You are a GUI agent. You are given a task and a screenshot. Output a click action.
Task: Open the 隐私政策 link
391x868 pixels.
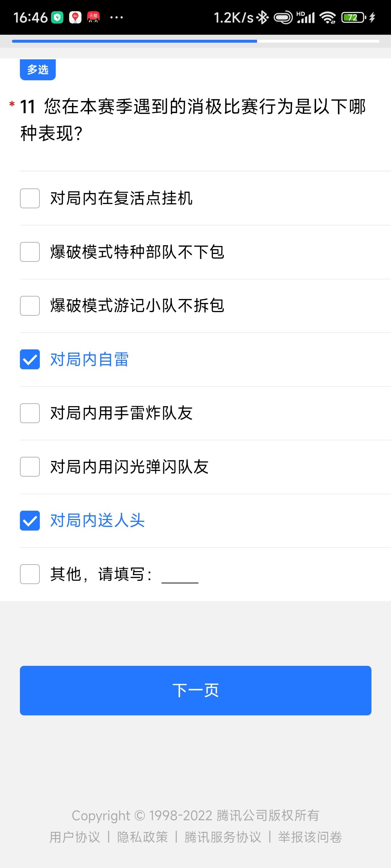[142, 837]
